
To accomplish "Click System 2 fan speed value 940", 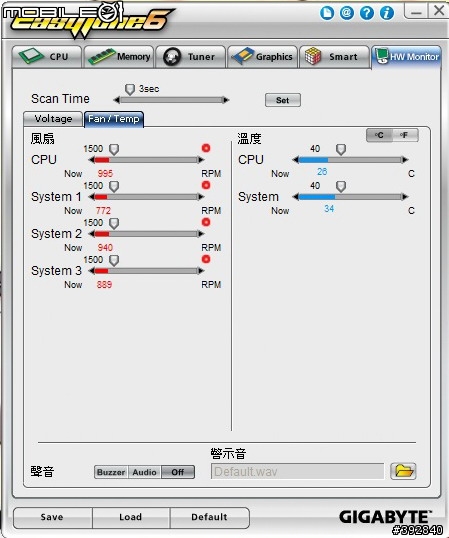I will [105, 248].
